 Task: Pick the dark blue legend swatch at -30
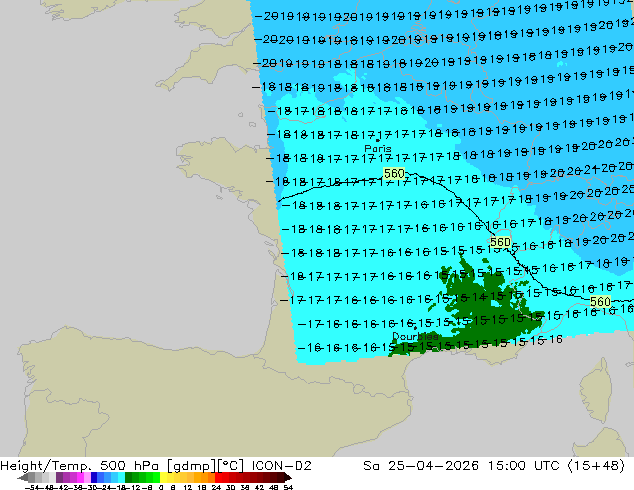click(94, 477)
